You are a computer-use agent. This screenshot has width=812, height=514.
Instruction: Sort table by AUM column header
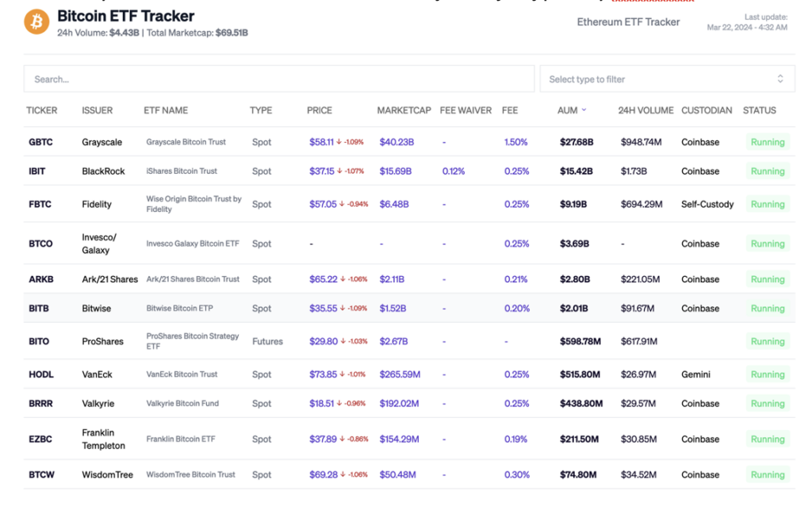pyautogui.click(x=568, y=110)
